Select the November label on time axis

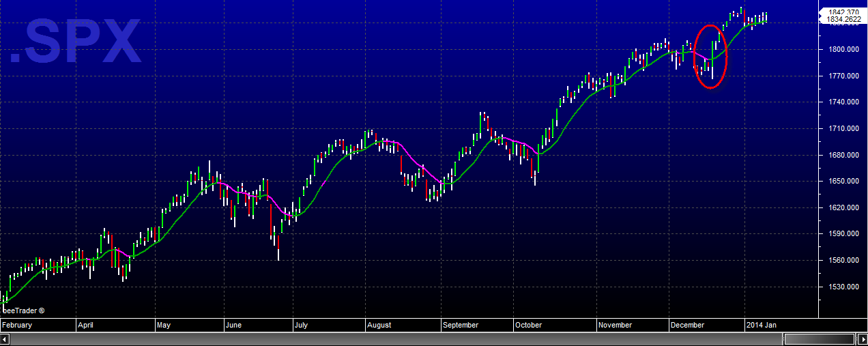[x=615, y=325]
